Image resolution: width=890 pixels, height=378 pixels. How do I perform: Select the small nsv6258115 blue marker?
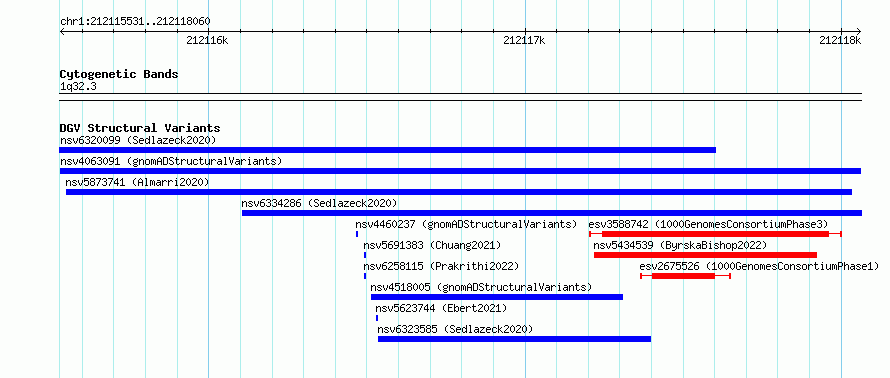[x=365, y=276]
